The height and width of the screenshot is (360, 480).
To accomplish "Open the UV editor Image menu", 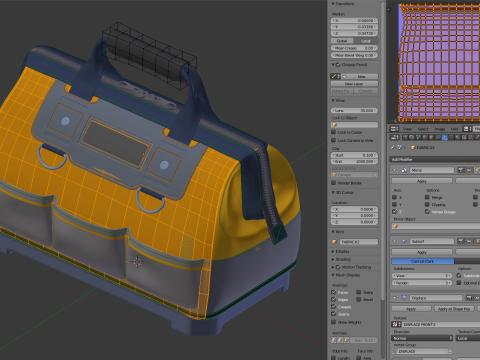I will [440, 129].
